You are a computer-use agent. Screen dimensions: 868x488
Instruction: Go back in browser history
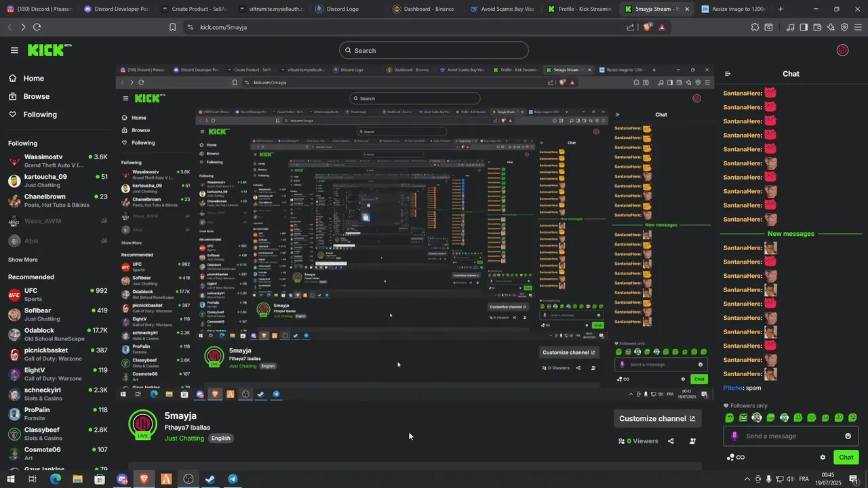9,27
